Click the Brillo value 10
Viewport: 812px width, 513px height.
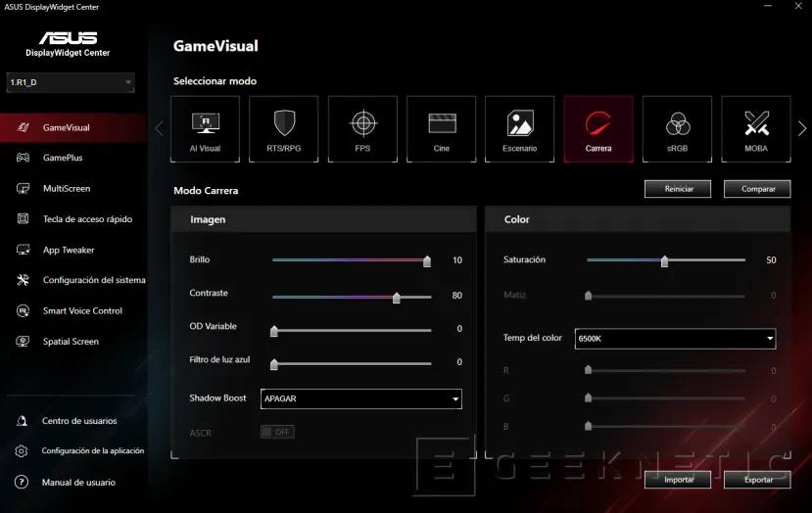tap(457, 260)
